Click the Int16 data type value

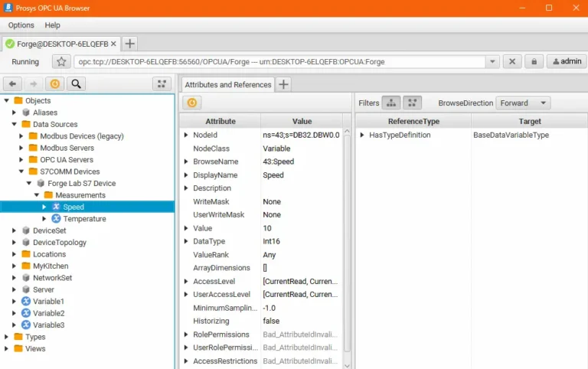pyautogui.click(x=271, y=241)
